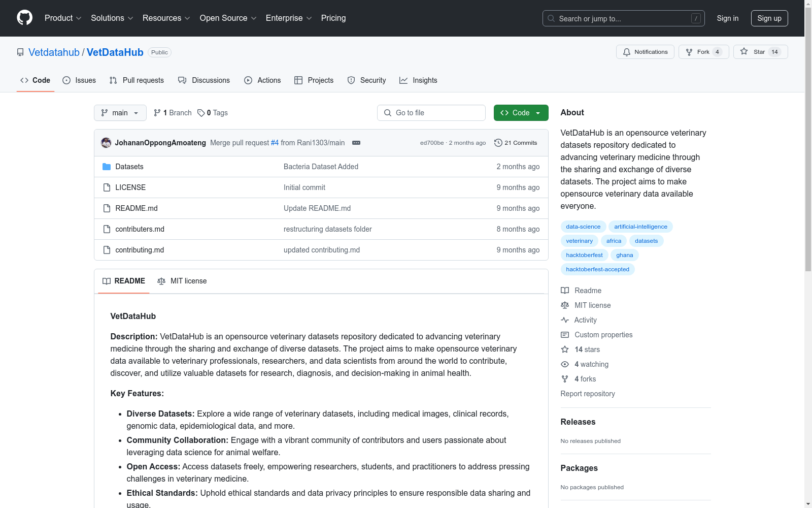
Task: Open the Product dropdown menu
Action: coord(63,18)
